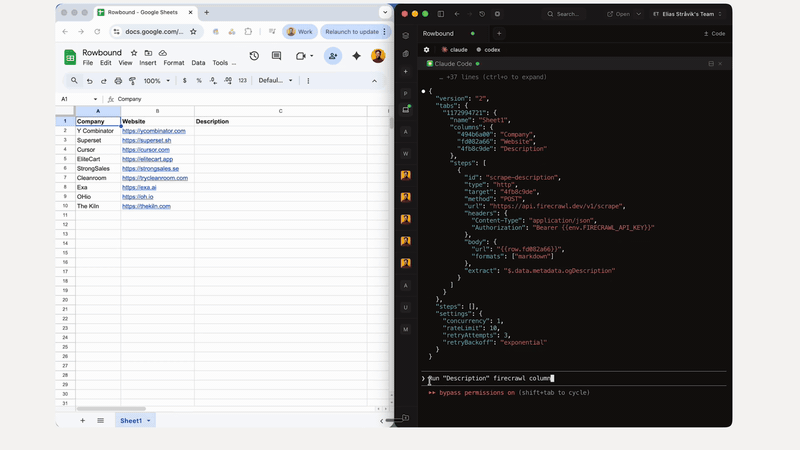
Task: Select column B header
Action: [157, 111]
